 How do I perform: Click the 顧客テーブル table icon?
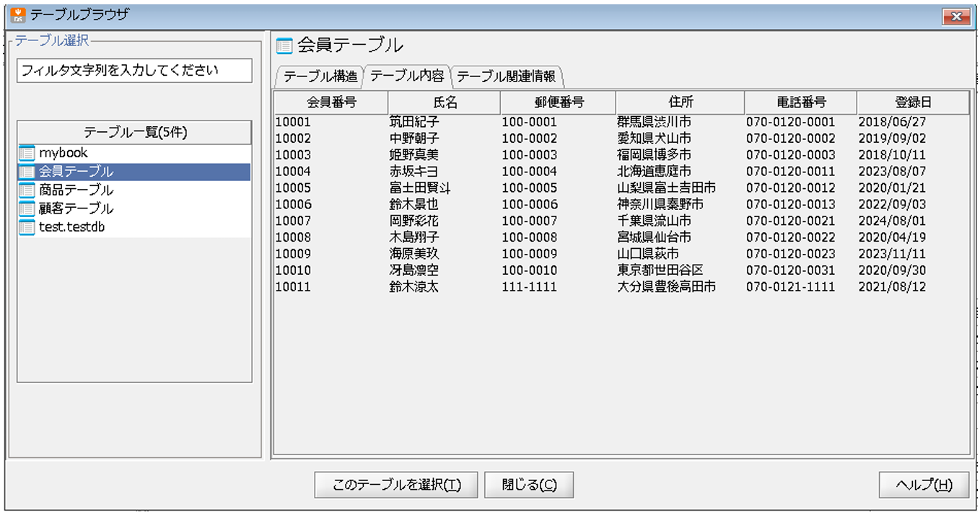tap(27, 208)
